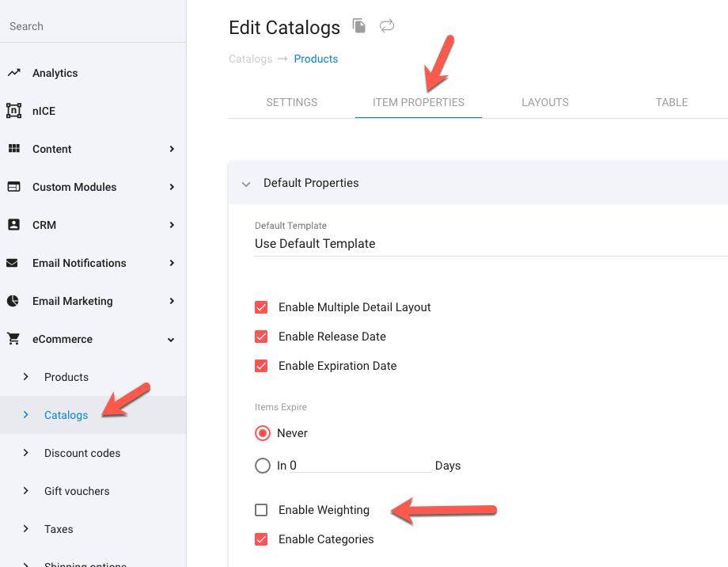Check the Enable Weighting box
This screenshot has height=567, width=728.
tap(261, 510)
